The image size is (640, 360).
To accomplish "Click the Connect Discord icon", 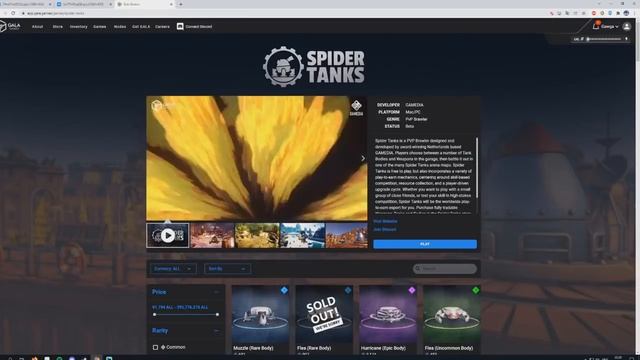I will click(180, 27).
